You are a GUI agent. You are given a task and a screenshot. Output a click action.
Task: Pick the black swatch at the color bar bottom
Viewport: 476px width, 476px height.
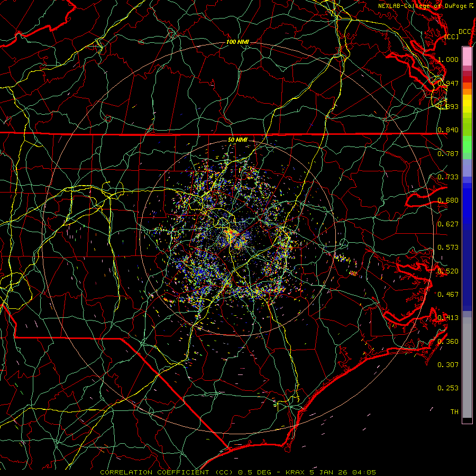467,420
